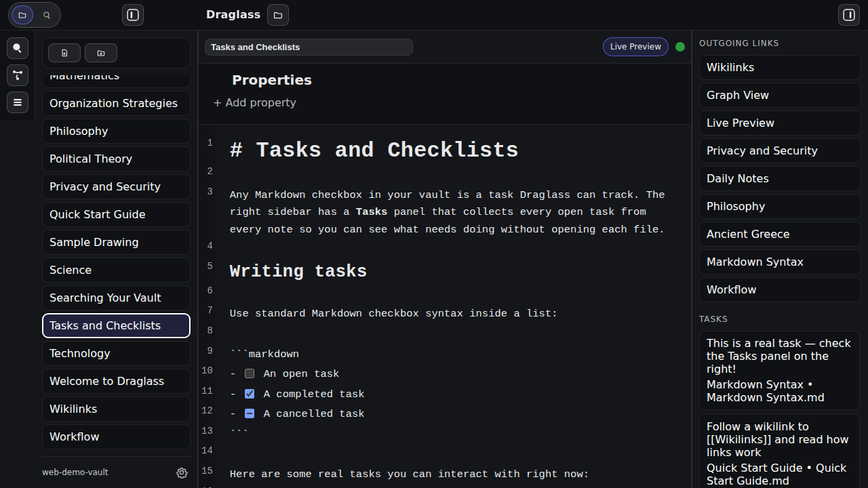868x488 pixels.
Task: Check the 'An open task' checkbox
Action: 250,373
